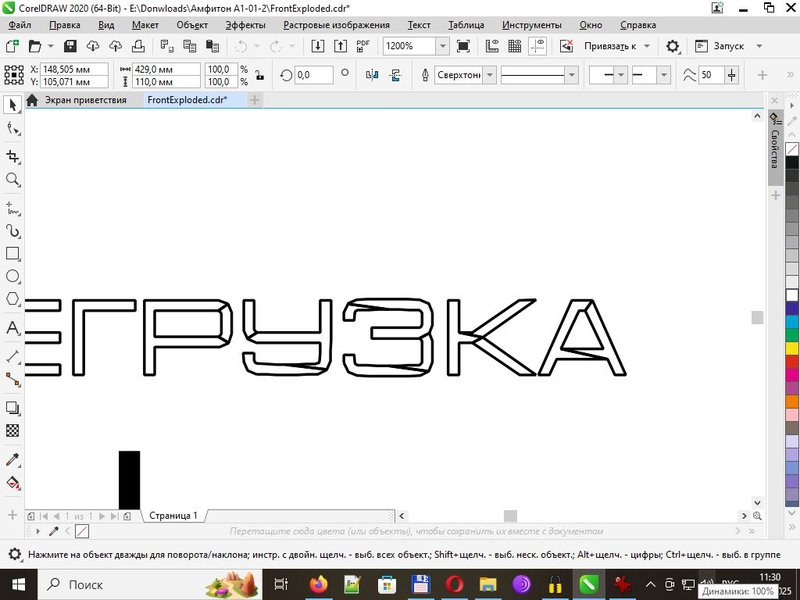Image resolution: width=800 pixels, height=600 pixels.
Task: Open the Эффекты menu
Action: [x=245, y=25]
